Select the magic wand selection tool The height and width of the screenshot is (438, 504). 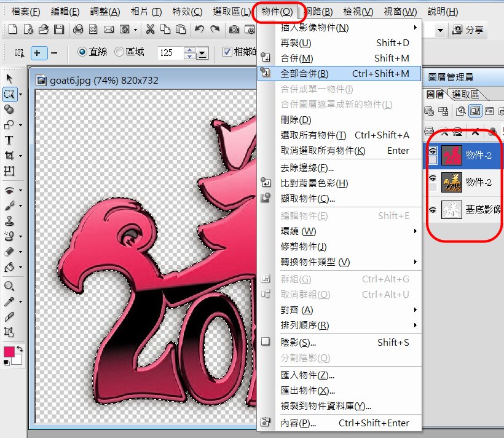9,94
